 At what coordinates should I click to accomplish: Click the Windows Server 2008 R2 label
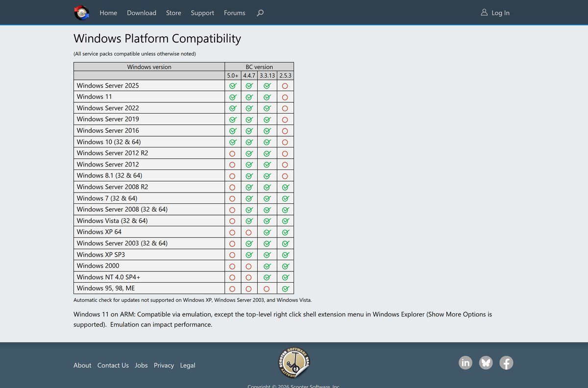pyautogui.click(x=112, y=187)
